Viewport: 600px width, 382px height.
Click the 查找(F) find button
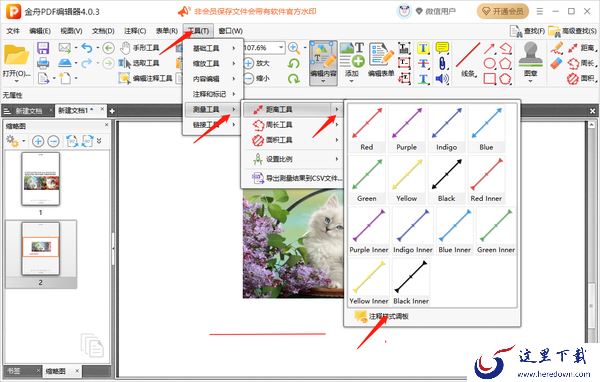pyautogui.click(x=527, y=31)
